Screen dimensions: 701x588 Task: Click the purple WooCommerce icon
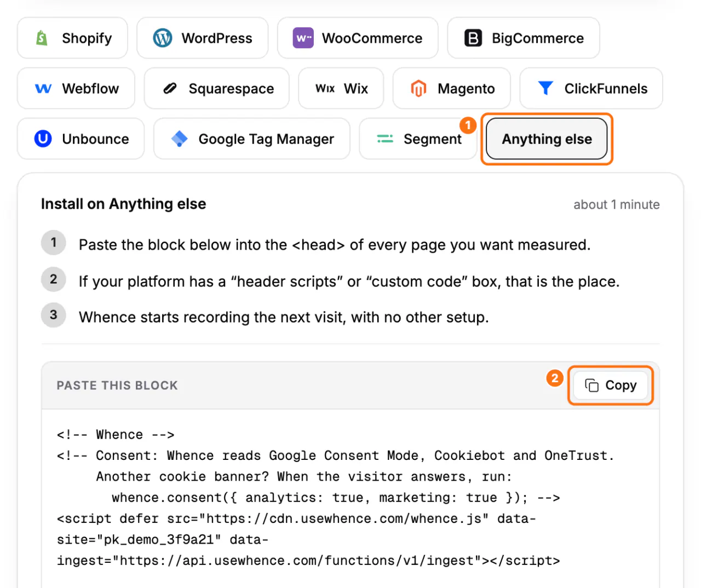(x=303, y=38)
